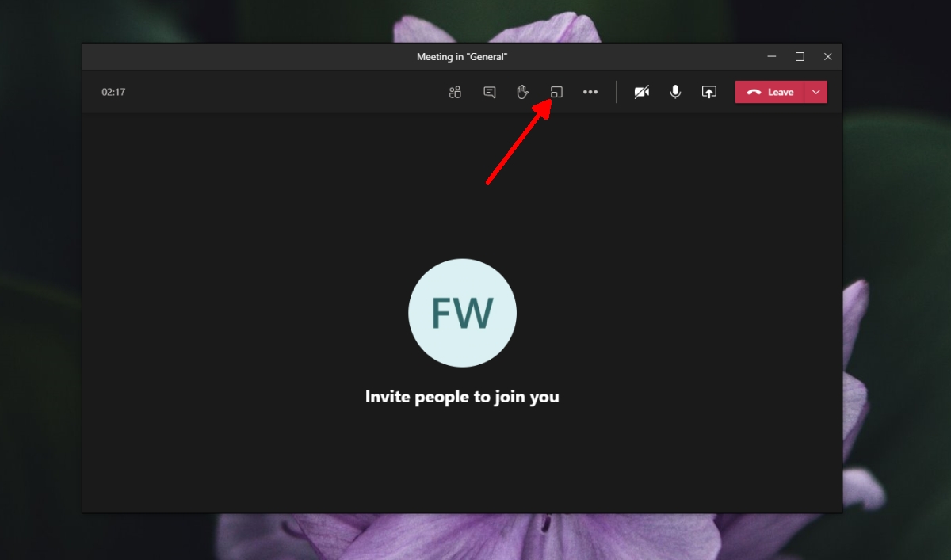Open the meeting conversation chat
The width and height of the screenshot is (951, 560).
pyautogui.click(x=490, y=92)
